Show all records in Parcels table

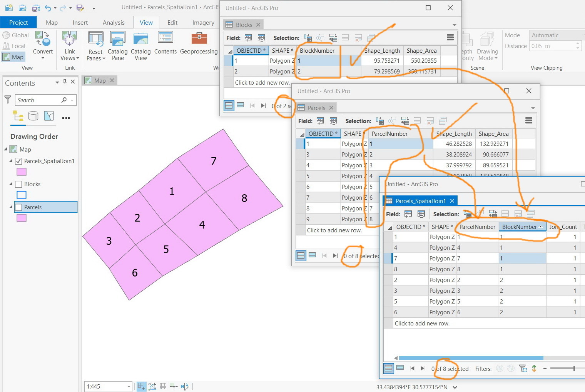pyautogui.click(x=301, y=255)
